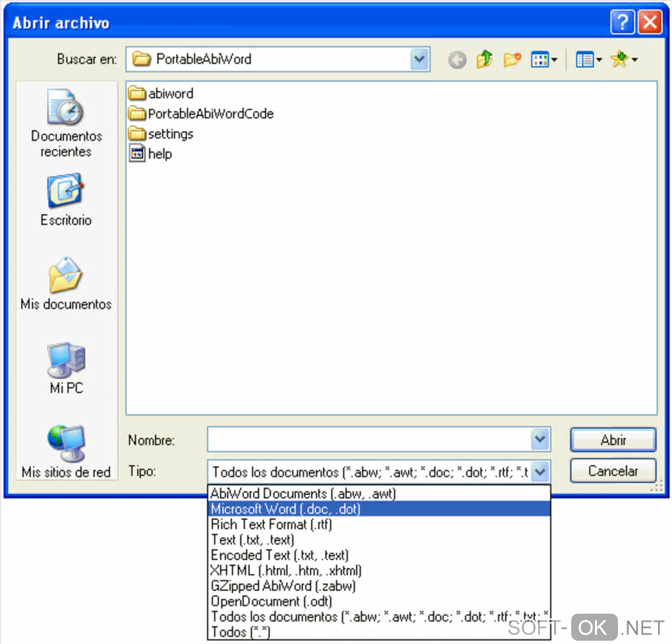This screenshot has height=644, width=672.
Task: Select the settings folder
Action: point(161,134)
